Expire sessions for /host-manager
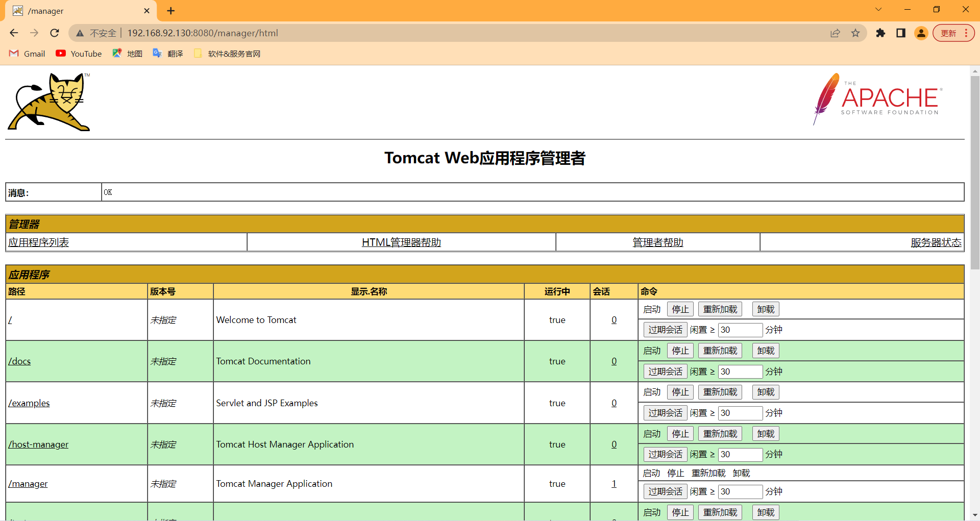The width and height of the screenshot is (980, 521). [x=665, y=454]
